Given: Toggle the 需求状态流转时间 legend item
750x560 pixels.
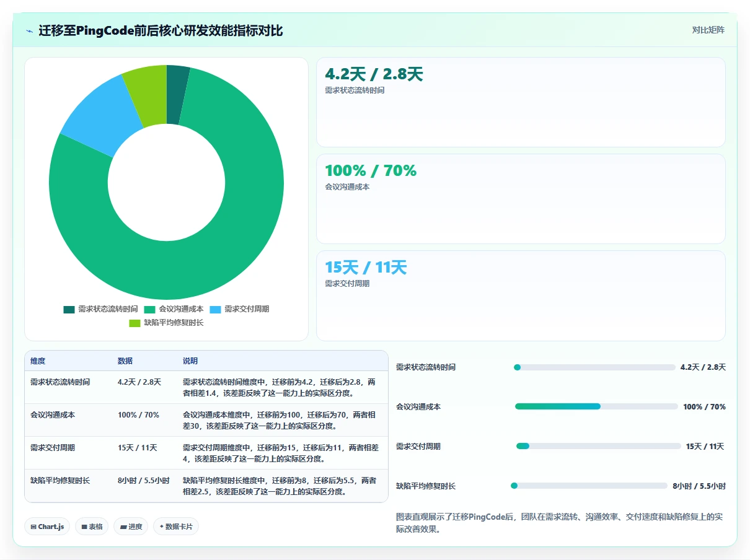Looking at the screenshot, I should 100,309.
